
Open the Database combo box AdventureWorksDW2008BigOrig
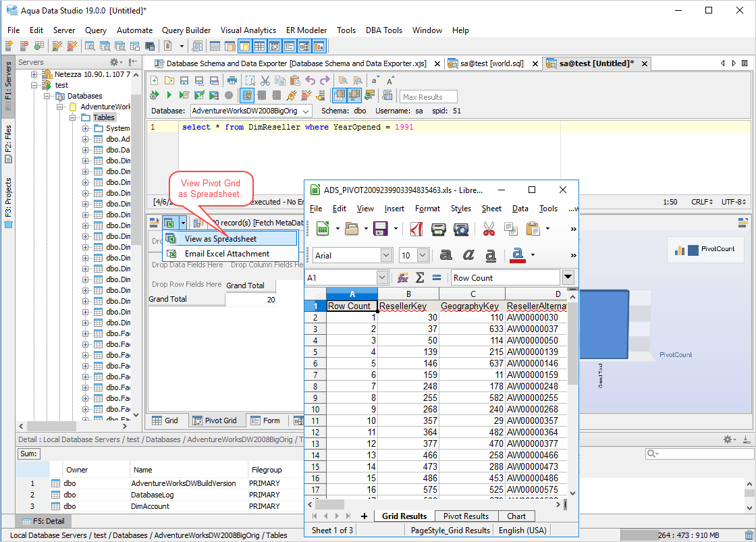click(x=250, y=111)
